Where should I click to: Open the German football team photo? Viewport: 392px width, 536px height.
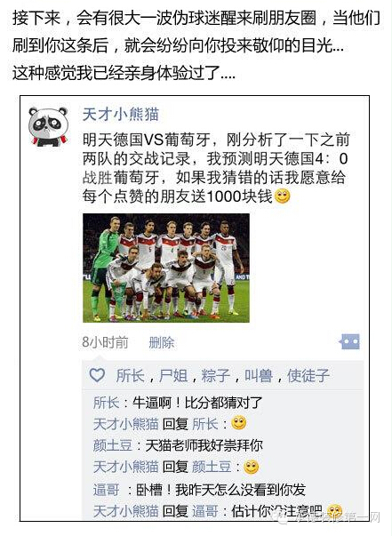pyautogui.click(x=166, y=268)
